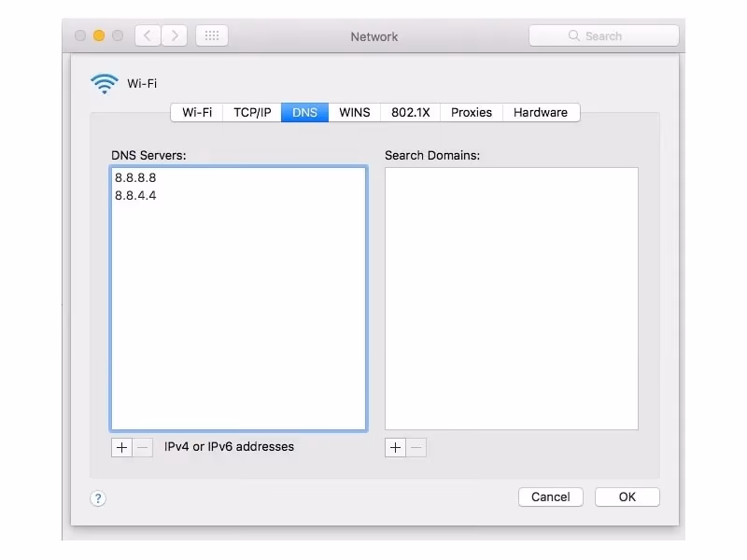Open the Proxies tab
Image resolution: width=747 pixels, height=560 pixels.
471,112
